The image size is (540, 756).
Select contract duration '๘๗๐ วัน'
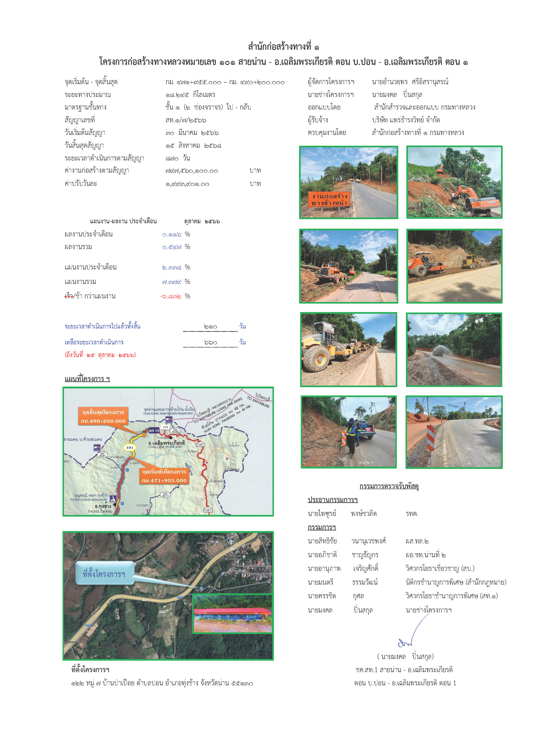click(178, 158)
